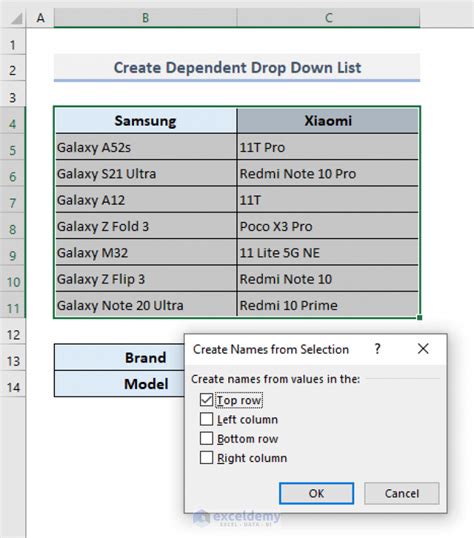This screenshot has height=538, width=474.
Task: Select column A header
Action: click(40, 18)
